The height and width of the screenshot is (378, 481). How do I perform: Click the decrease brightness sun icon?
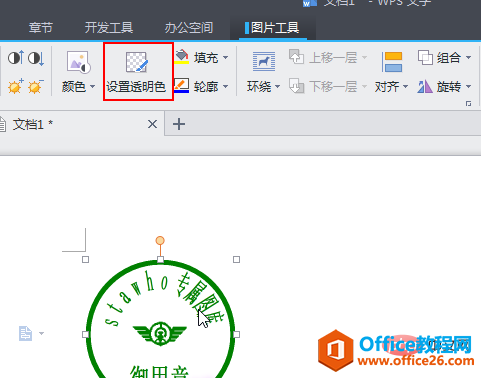point(36,87)
